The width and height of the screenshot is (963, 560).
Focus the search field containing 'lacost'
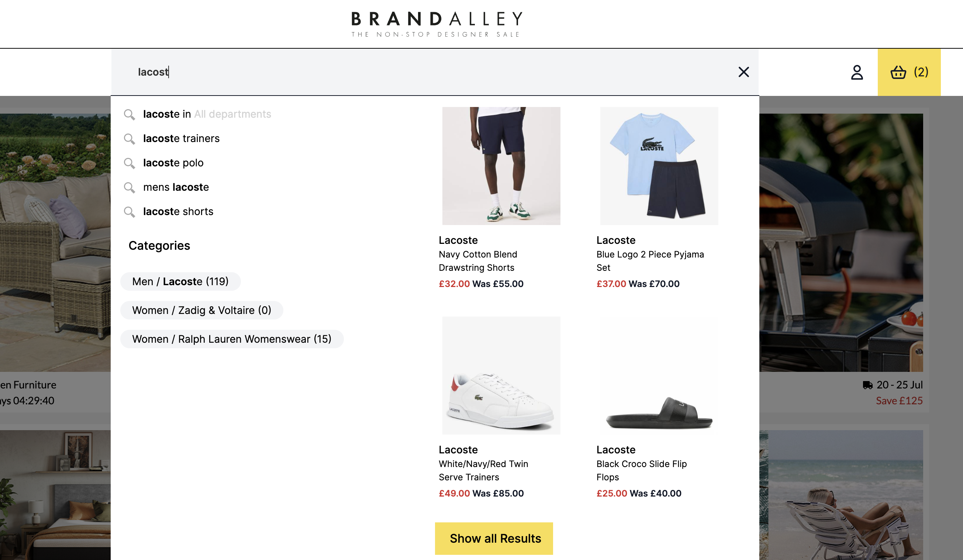(x=420, y=72)
